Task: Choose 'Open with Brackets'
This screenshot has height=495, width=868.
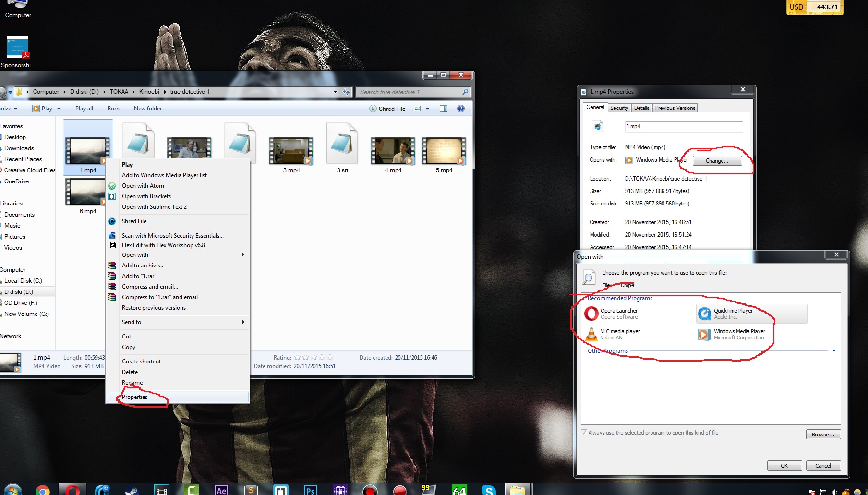Action: tap(178, 196)
